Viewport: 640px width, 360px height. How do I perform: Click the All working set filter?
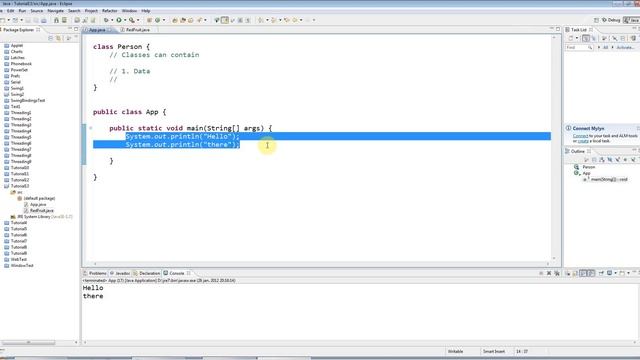point(605,47)
